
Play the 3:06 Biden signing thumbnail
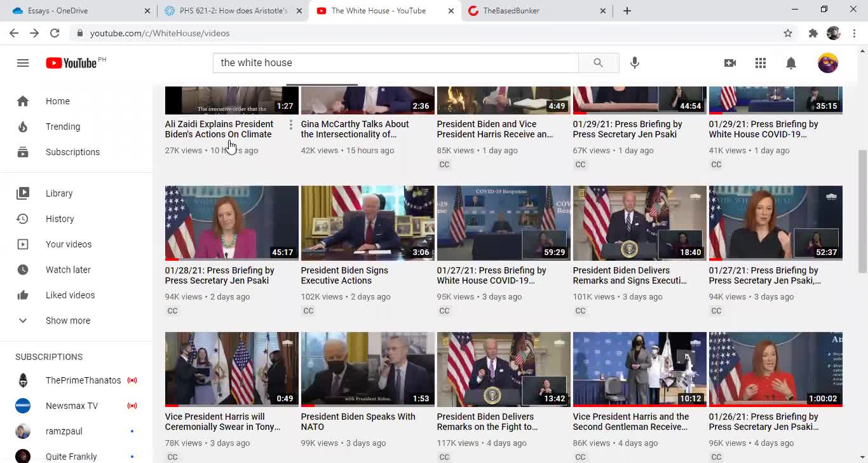coord(368,223)
